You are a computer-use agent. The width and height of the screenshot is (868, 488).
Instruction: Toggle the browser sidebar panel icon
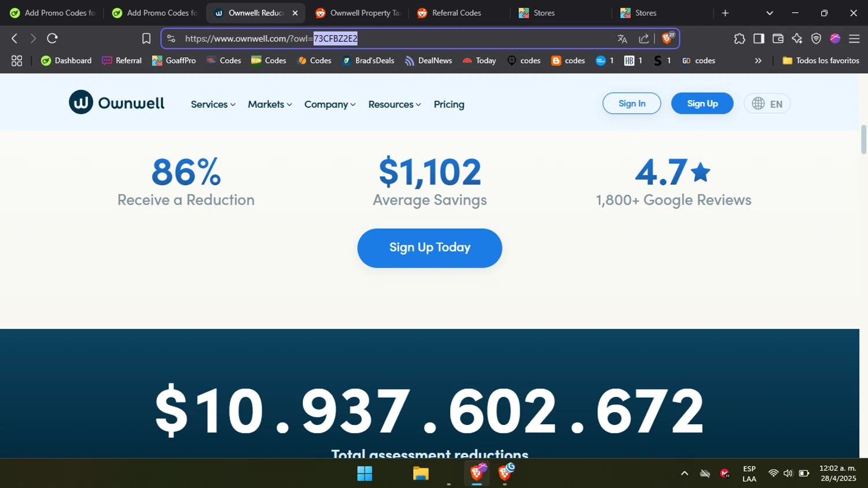coord(759,38)
